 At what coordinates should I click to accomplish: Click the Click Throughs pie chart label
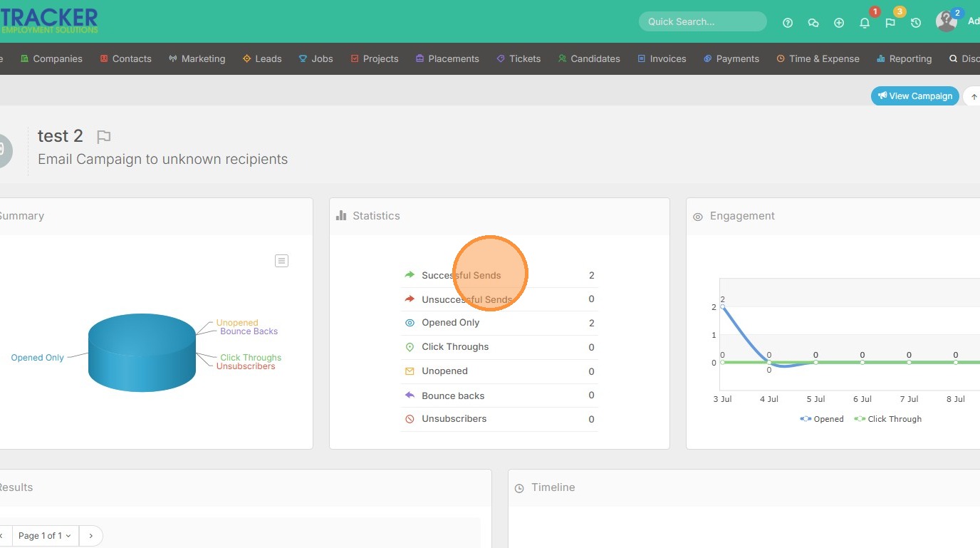251,358
